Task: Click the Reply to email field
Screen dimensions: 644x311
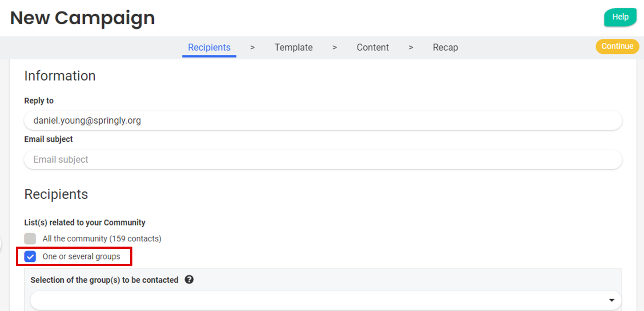Action: (x=323, y=121)
